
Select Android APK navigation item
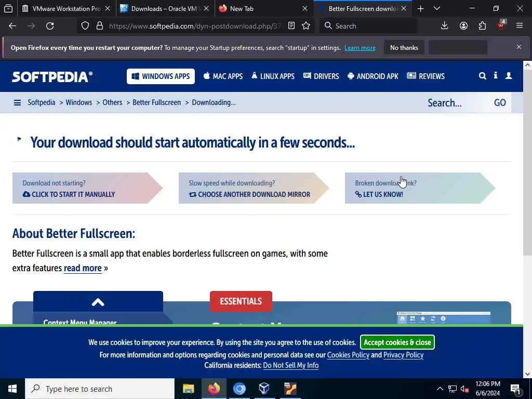point(373,76)
